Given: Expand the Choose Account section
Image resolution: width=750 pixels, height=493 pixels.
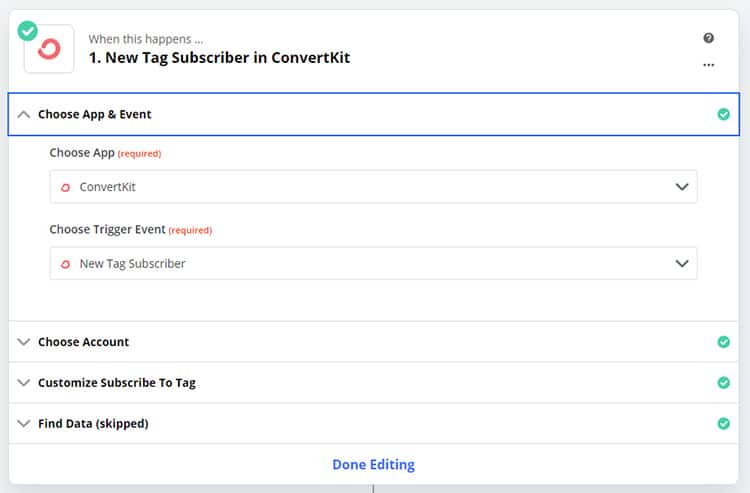Looking at the screenshot, I should 24,342.
